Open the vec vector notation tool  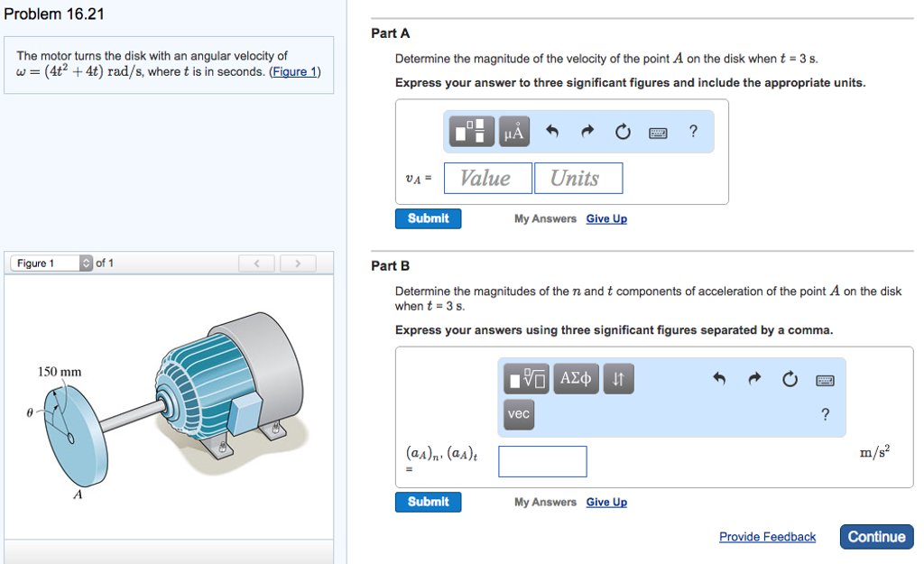[518, 414]
